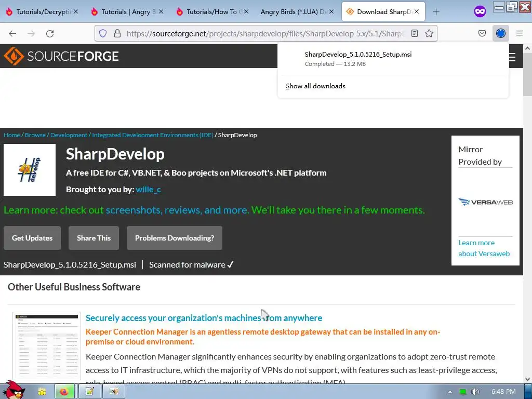
Task: Open the Pocket save icon
Action: [x=482, y=33]
